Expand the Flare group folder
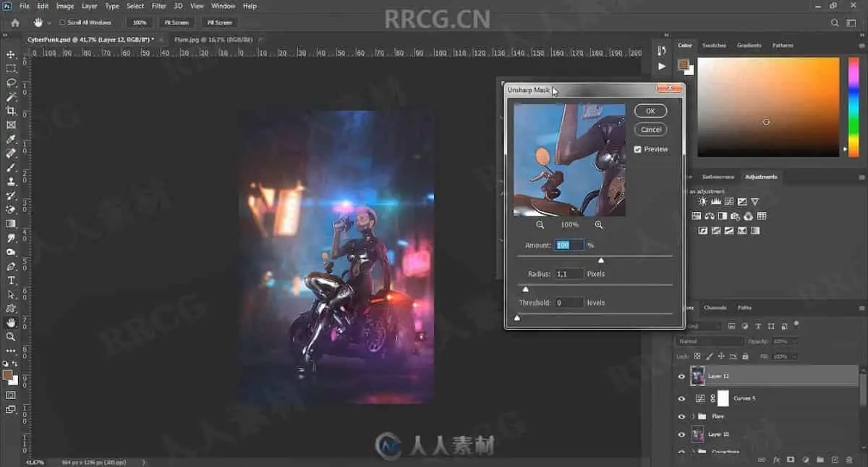Viewport: 868px width, 467px height. [x=694, y=416]
